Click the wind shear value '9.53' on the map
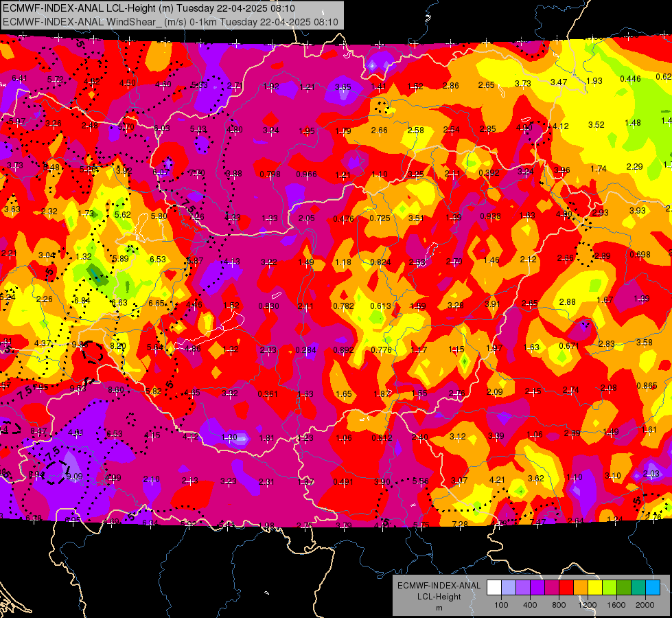Image resolution: width=672 pixels, height=618 pixels. (x=78, y=388)
